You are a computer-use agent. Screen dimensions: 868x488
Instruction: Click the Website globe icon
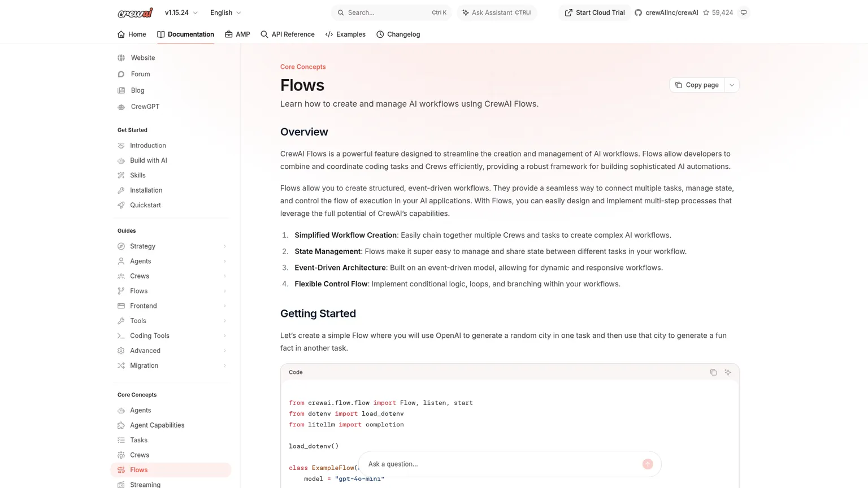tap(121, 58)
